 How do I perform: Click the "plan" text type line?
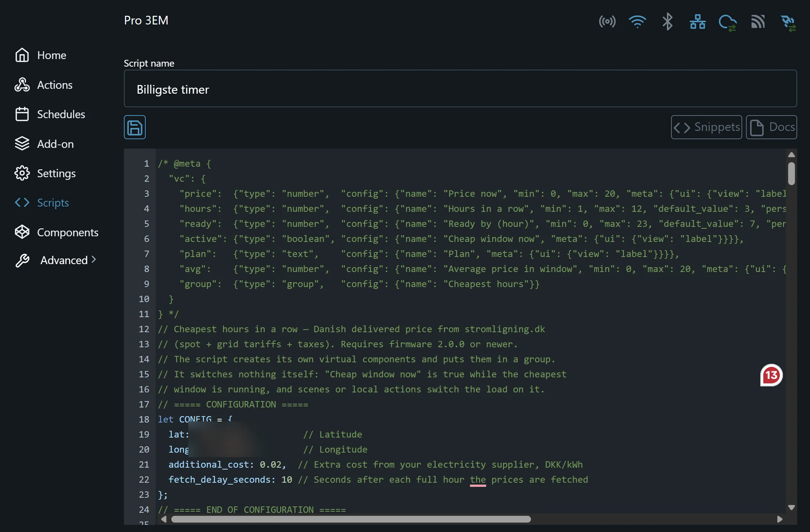click(429, 254)
